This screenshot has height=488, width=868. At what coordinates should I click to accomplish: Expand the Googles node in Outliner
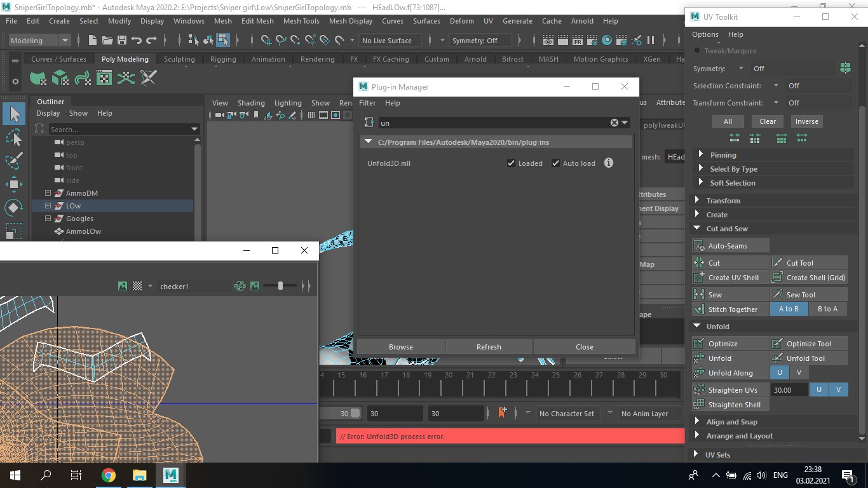click(48, 219)
